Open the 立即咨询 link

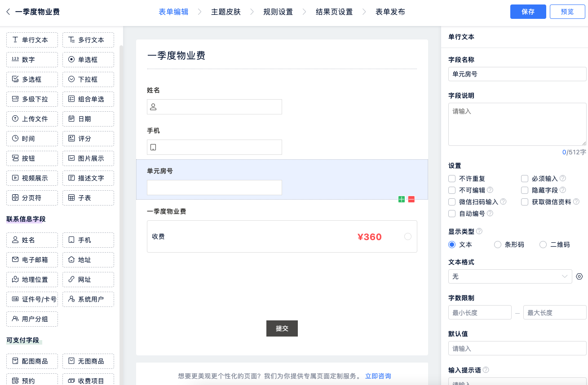point(378,376)
